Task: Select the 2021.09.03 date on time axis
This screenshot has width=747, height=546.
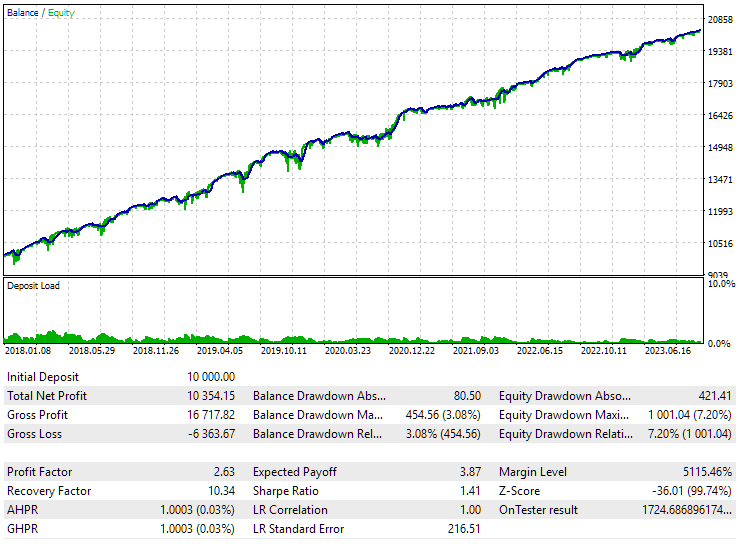Action: pyautogui.click(x=474, y=351)
